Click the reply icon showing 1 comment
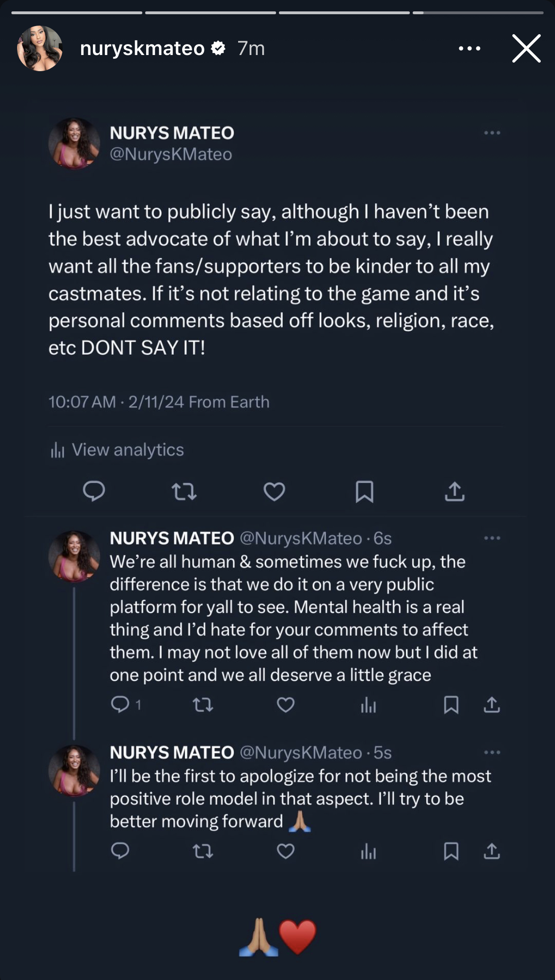Viewport: 555px width, 980px height. [x=125, y=705]
